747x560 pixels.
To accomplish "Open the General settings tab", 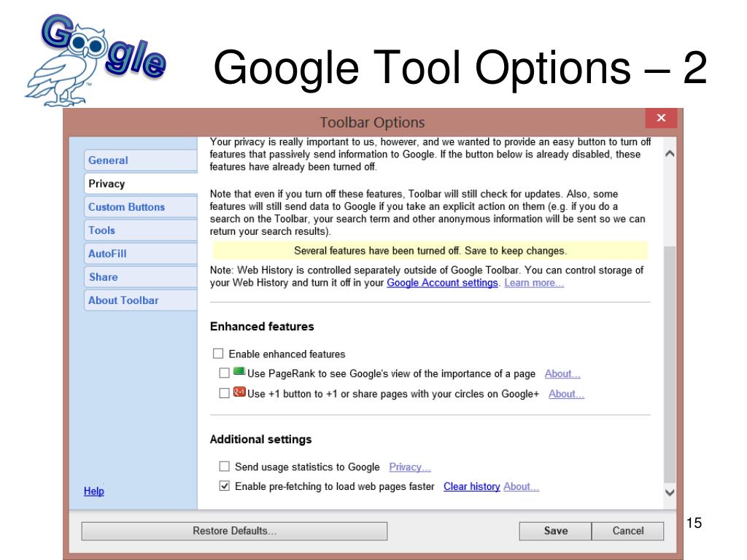I will pyautogui.click(x=141, y=160).
